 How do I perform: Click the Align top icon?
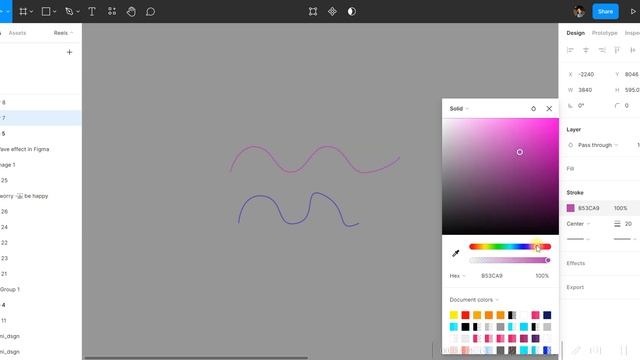[617, 50]
